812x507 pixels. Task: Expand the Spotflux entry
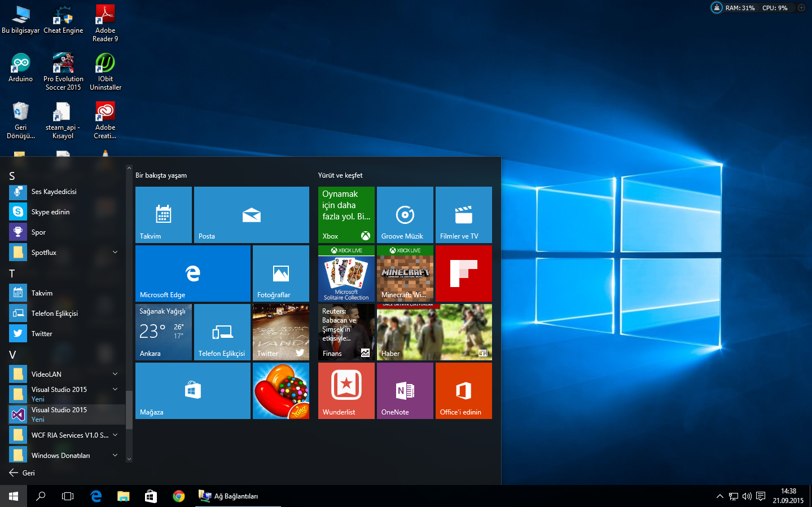[x=115, y=252]
